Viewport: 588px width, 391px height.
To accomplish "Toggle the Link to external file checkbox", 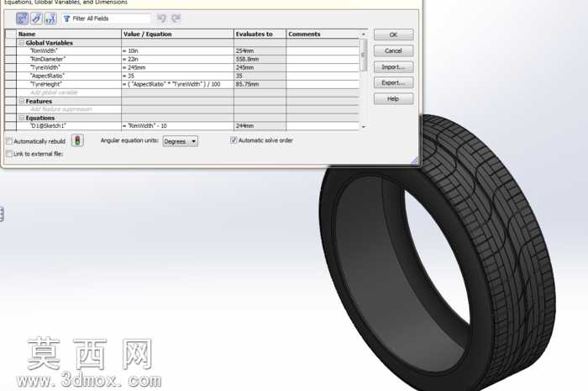I will pos(9,154).
